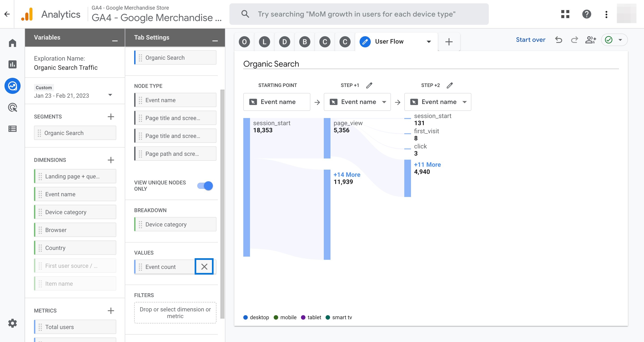Switch to the D tab

coord(284,42)
